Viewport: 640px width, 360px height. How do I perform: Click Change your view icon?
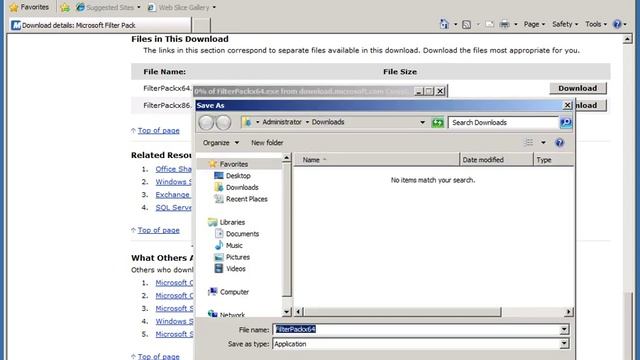[x=529, y=142]
